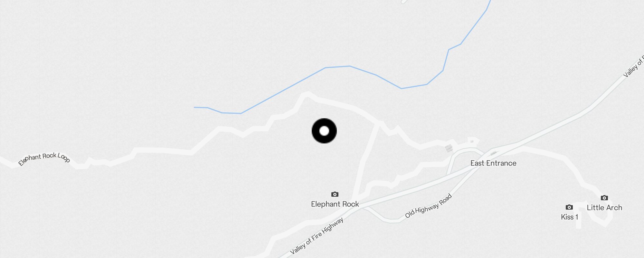Select the camera icon above Elephant Rock
Viewport: 644px width, 258px height.
[335, 194]
